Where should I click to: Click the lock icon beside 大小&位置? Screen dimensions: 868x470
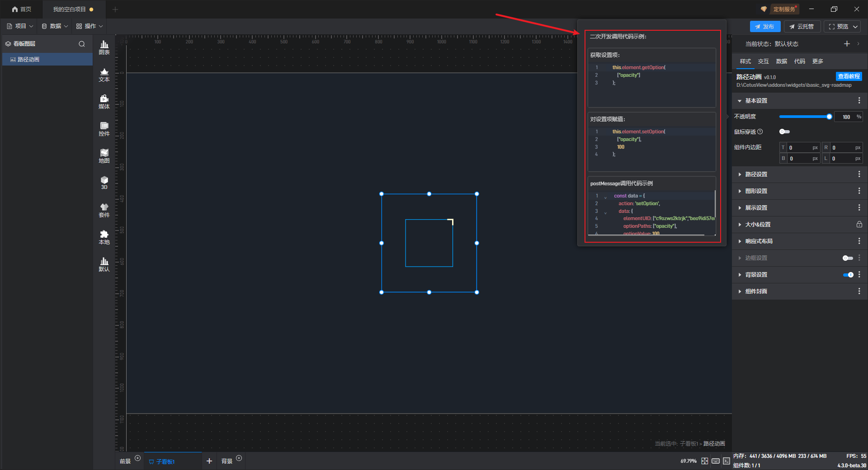(859, 225)
